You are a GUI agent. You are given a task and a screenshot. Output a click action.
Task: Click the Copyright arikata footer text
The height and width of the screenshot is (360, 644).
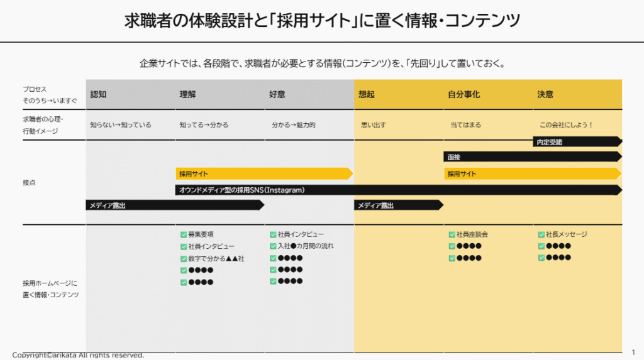pos(78,355)
